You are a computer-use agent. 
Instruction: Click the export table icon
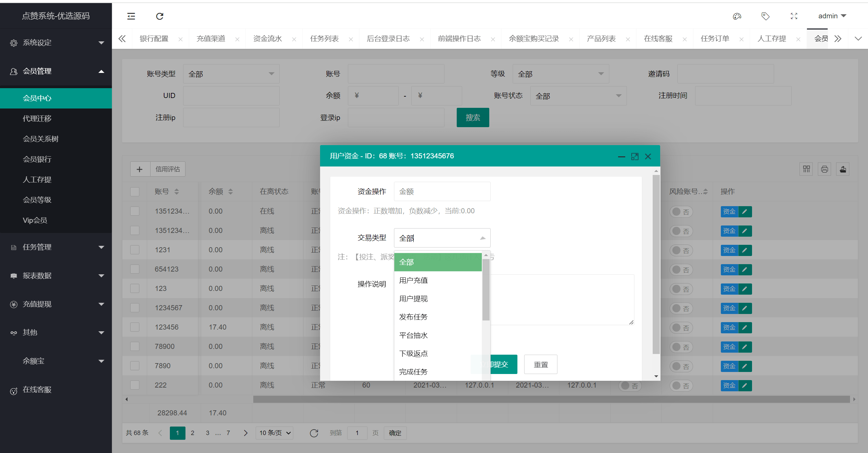843,169
